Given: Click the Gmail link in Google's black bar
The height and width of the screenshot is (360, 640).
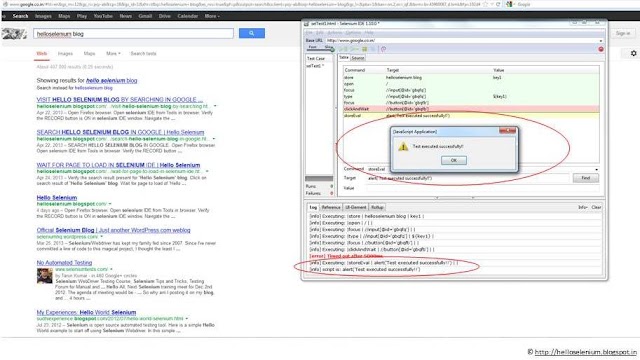Looking at the screenshot, I should [145, 16].
